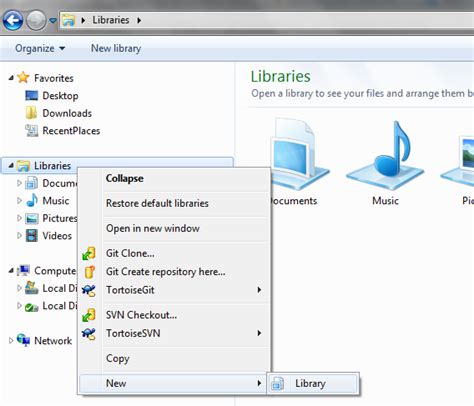Select Music in the navigation tree
Viewport: 474px width, 406px height.
point(56,201)
